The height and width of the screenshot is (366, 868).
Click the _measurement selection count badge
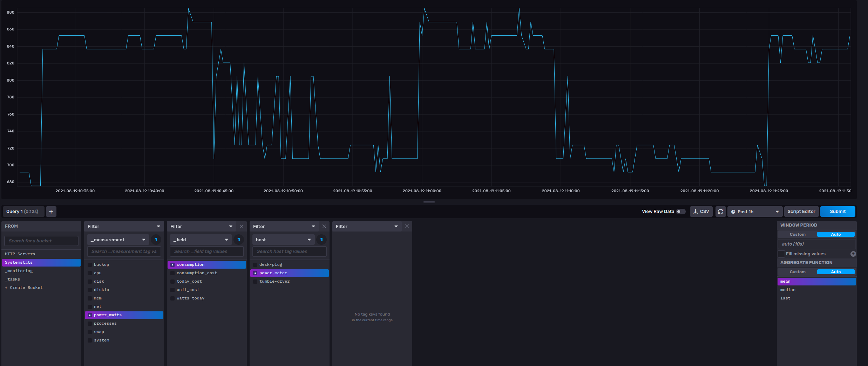[156, 240]
